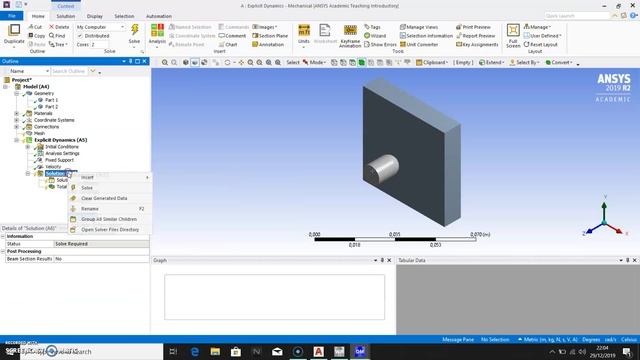Click the Copy tool
This screenshot has width=640, height=360.
coord(36,36)
